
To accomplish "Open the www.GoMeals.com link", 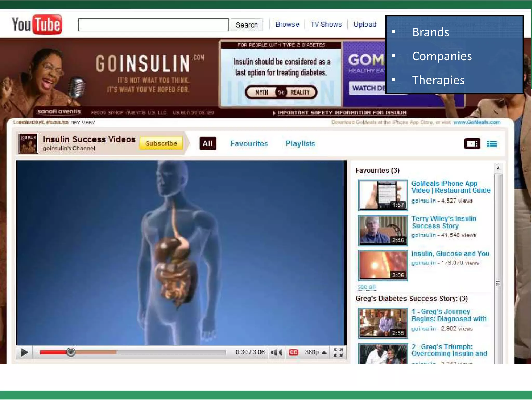I will (x=477, y=122).
